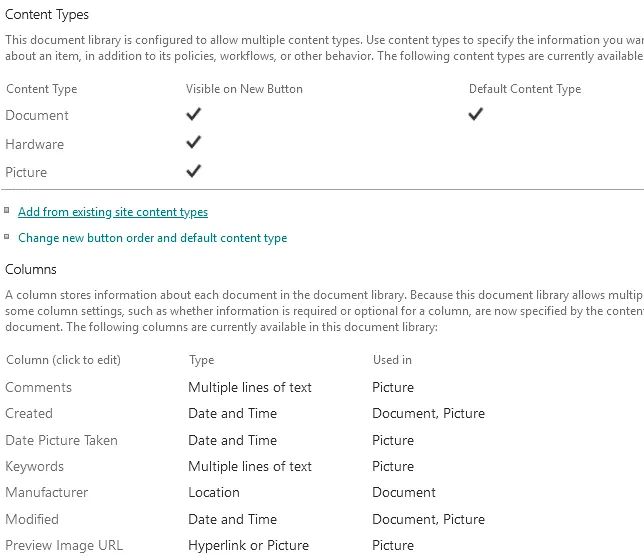Click the bullet icon beside Change new button order
This screenshot has width=644, height=557.
click(7, 237)
